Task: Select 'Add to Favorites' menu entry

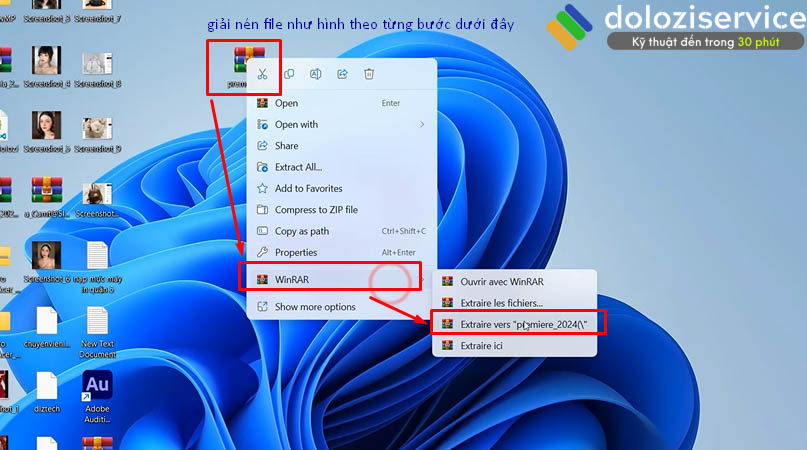Action: click(342, 188)
